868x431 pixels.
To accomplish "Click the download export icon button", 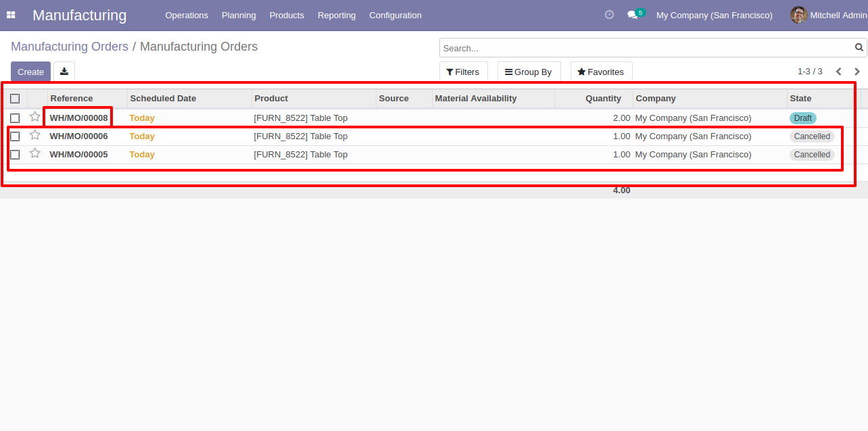I will coord(64,72).
